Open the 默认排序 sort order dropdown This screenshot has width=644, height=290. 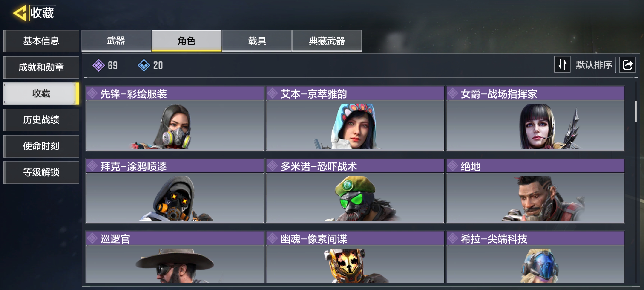[594, 65]
